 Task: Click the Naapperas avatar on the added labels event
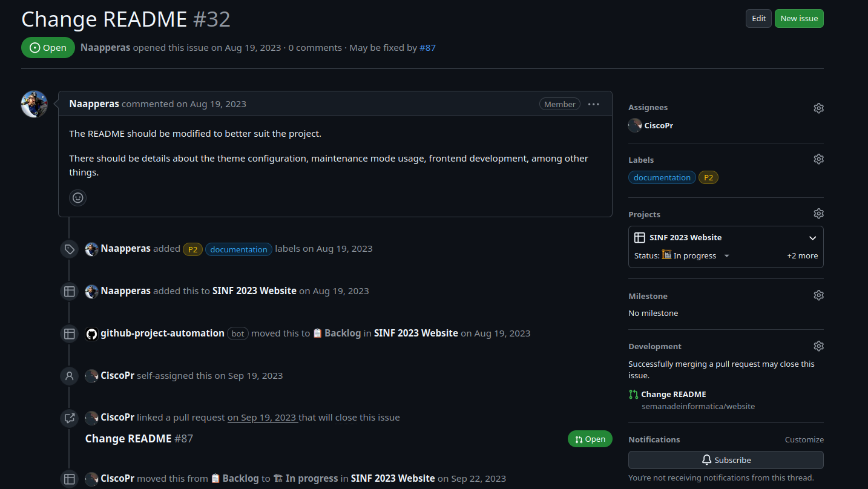[91, 249]
